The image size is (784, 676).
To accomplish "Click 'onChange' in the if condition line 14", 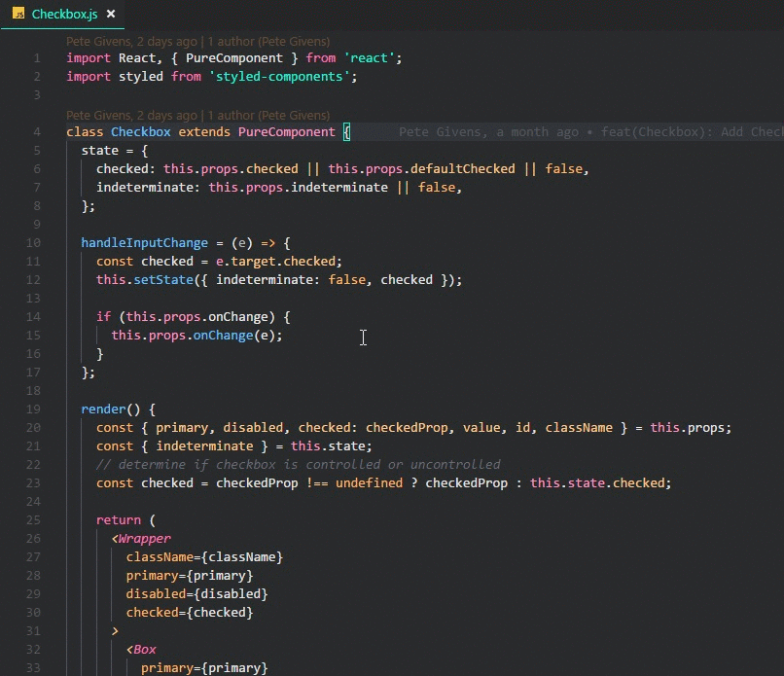I will [238, 317].
